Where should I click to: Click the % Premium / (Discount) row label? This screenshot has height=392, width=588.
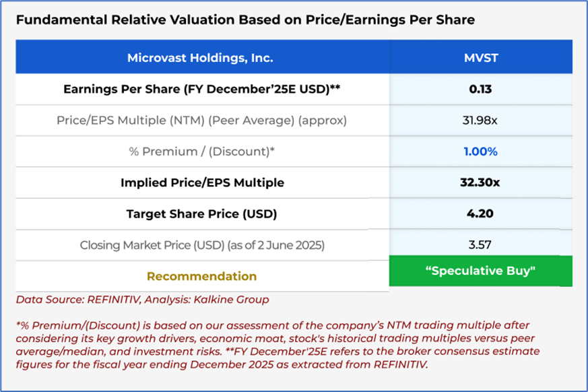(202, 152)
